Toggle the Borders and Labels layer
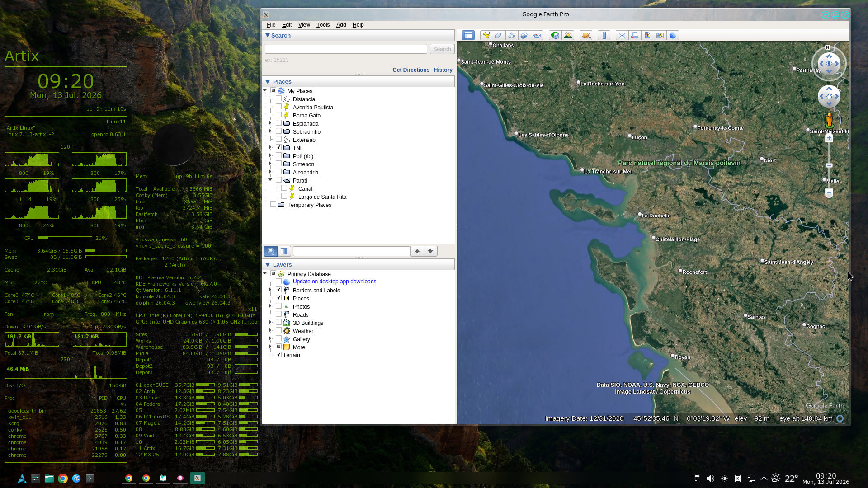868x488 pixels. 278,290
